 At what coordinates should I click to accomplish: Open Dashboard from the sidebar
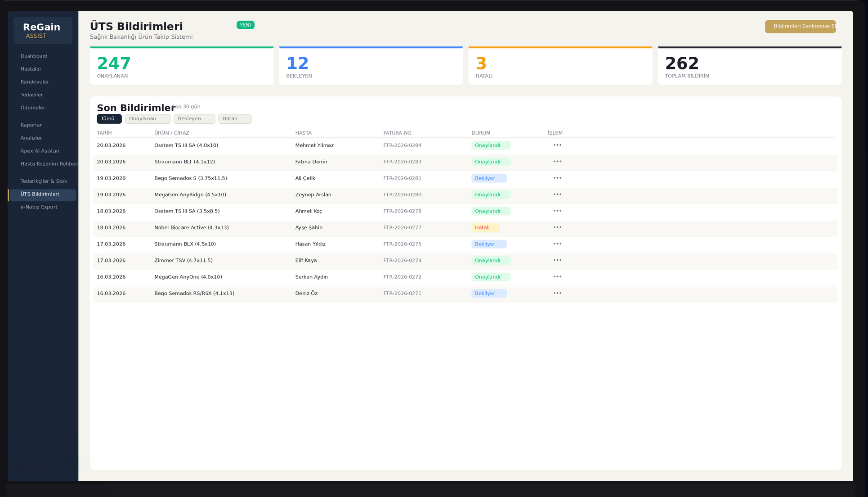(x=34, y=56)
